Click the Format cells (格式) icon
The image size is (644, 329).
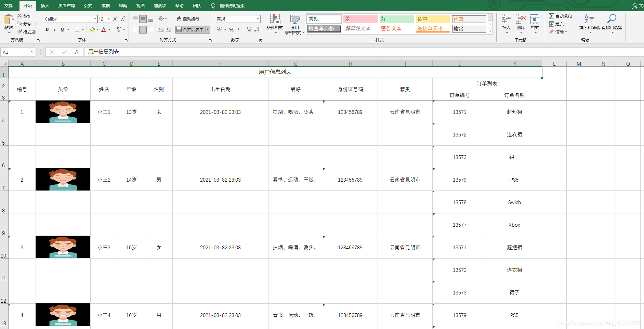(535, 19)
